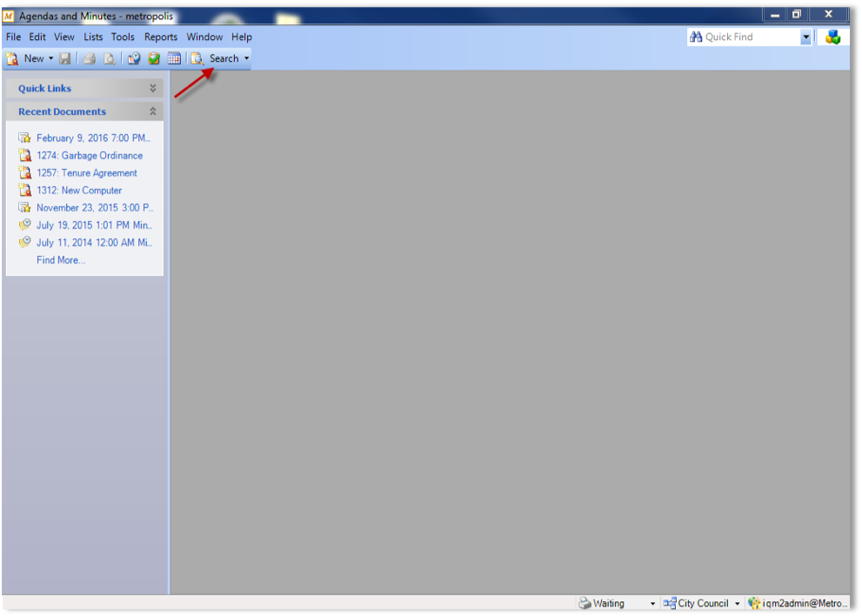Open the File menu
Viewport: 862px width, 616px height.
(13, 37)
